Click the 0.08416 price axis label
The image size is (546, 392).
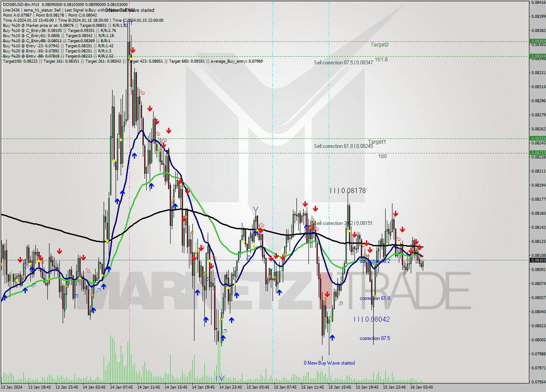538,3
